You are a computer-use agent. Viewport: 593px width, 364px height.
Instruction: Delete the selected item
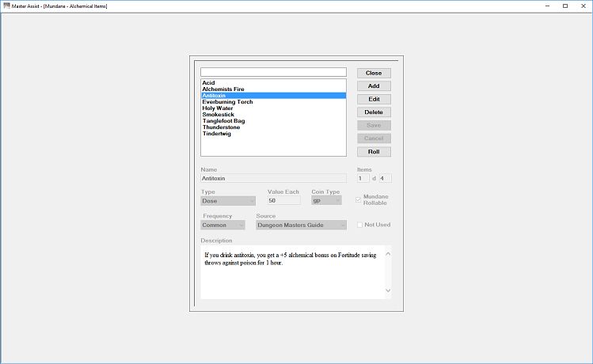coord(374,112)
